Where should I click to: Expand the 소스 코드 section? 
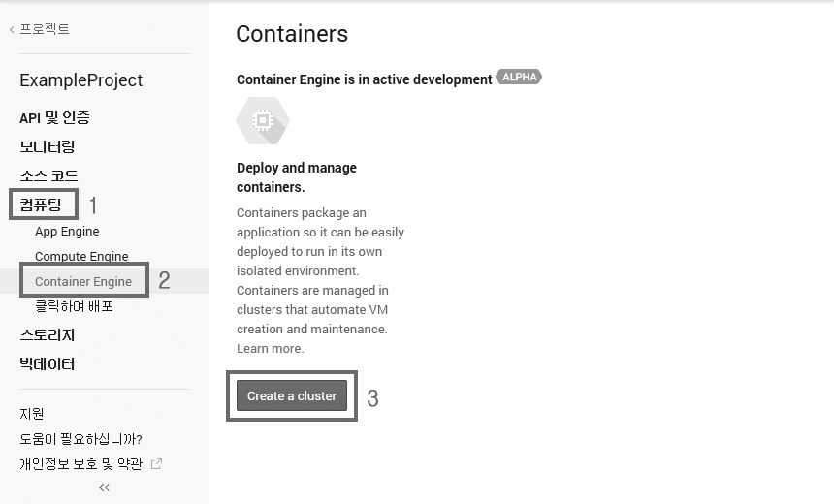[x=48, y=175]
